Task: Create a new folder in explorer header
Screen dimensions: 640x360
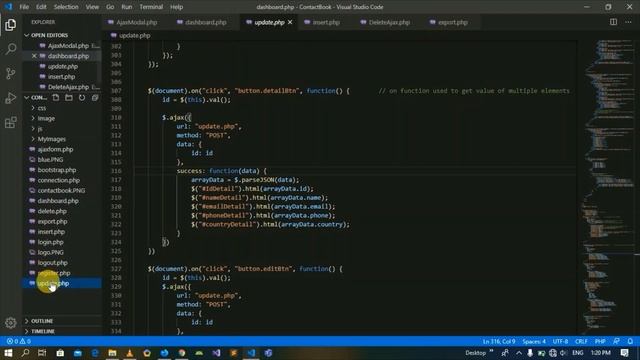Action: tap(69, 98)
